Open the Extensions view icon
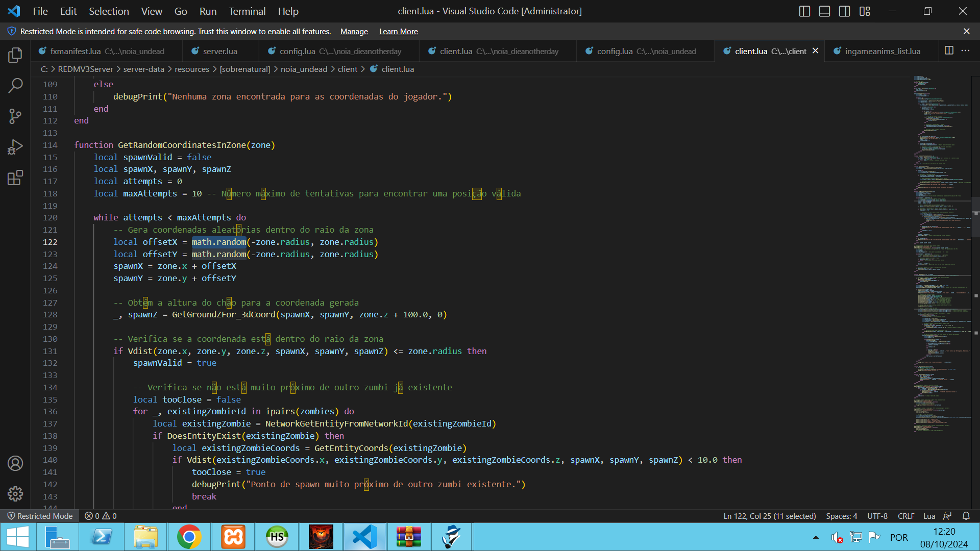Screen dimensions: 980x551 coord(15,178)
